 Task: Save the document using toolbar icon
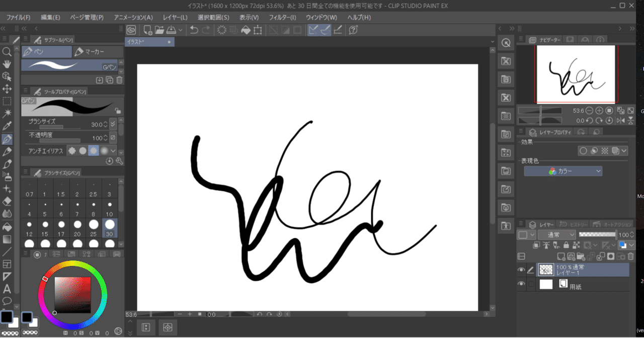[x=171, y=30]
